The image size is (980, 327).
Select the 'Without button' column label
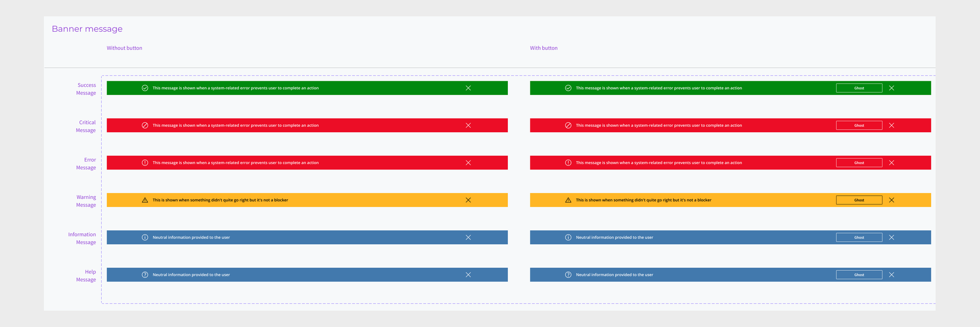pyautogui.click(x=125, y=48)
